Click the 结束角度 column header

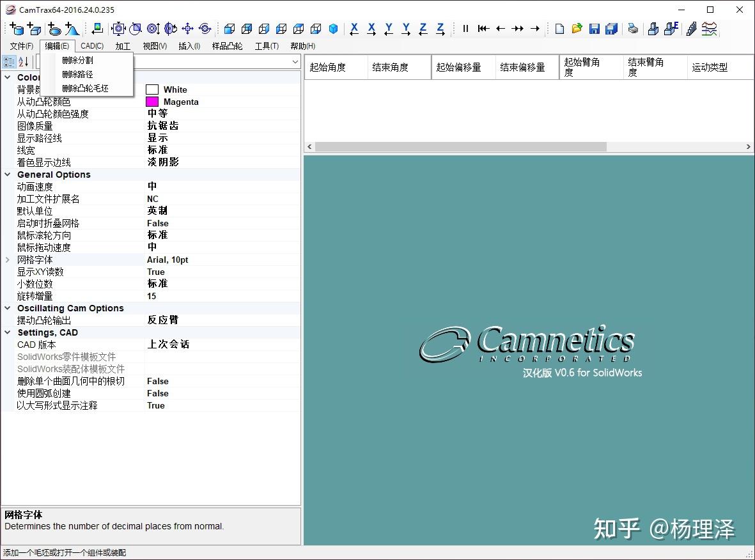pos(399,67)
